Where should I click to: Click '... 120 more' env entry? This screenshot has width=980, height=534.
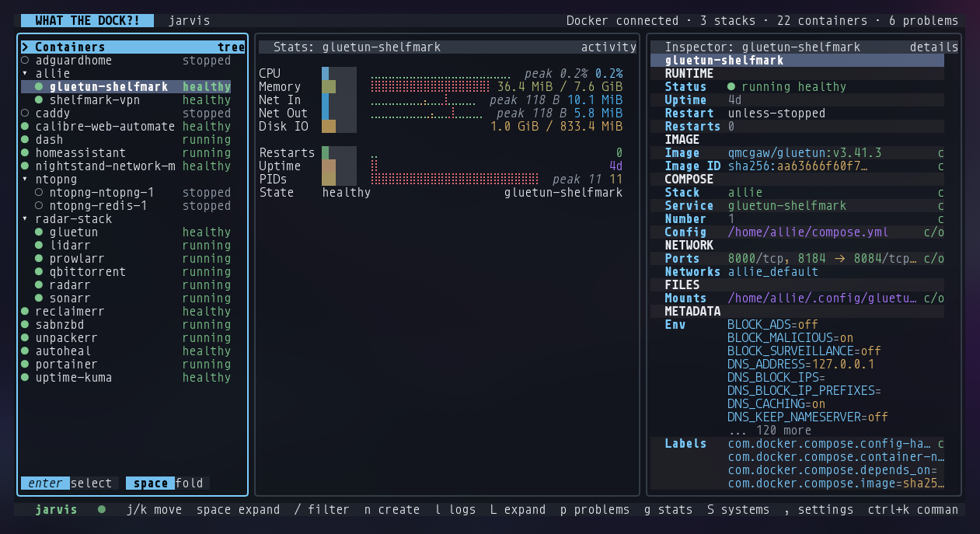click(x=769, y=431)
